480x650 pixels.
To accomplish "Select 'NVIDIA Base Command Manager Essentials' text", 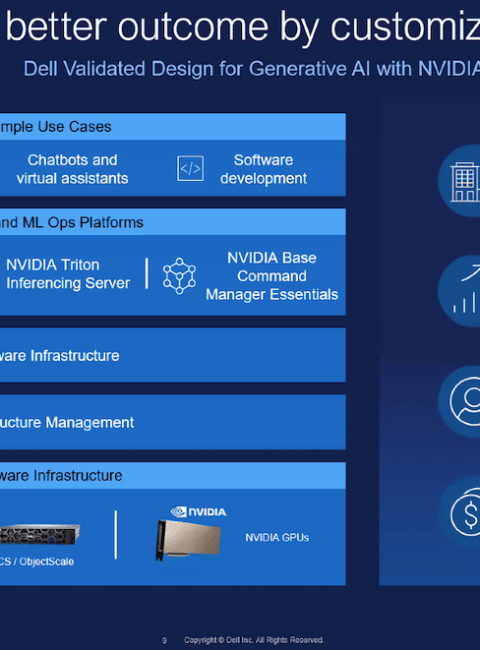I will click(272, 276).
